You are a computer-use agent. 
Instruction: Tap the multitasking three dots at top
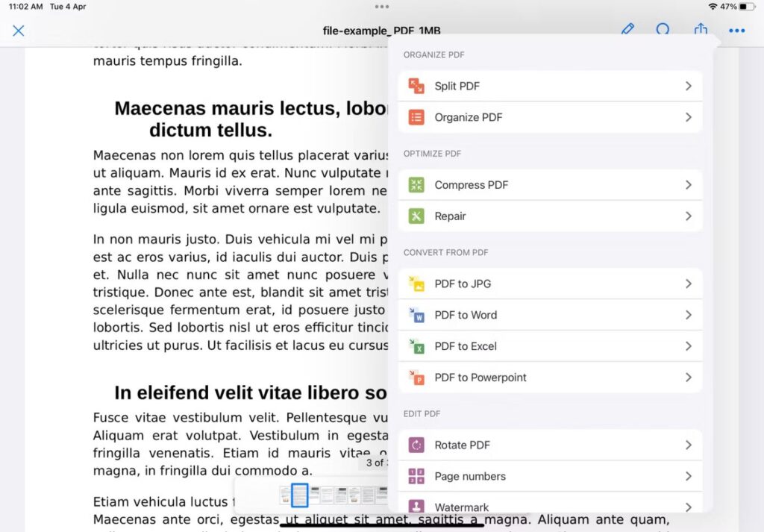[x=382, y=6]
